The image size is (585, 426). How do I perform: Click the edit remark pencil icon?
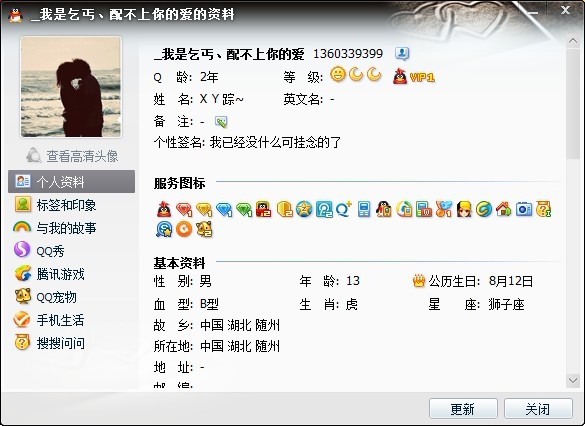point(221,122)
